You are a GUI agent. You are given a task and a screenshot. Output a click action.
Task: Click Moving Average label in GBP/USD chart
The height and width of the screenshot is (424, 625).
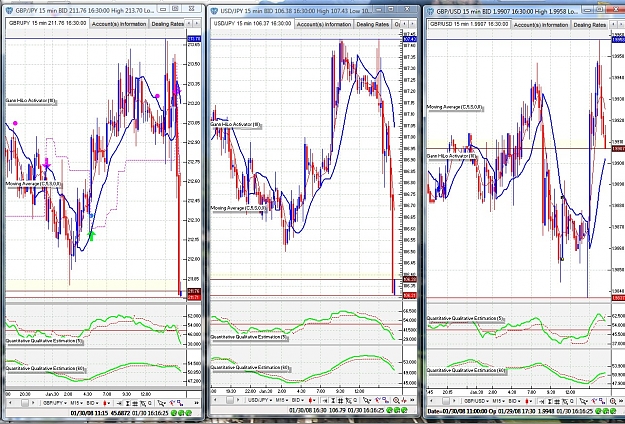coord(455,107)
